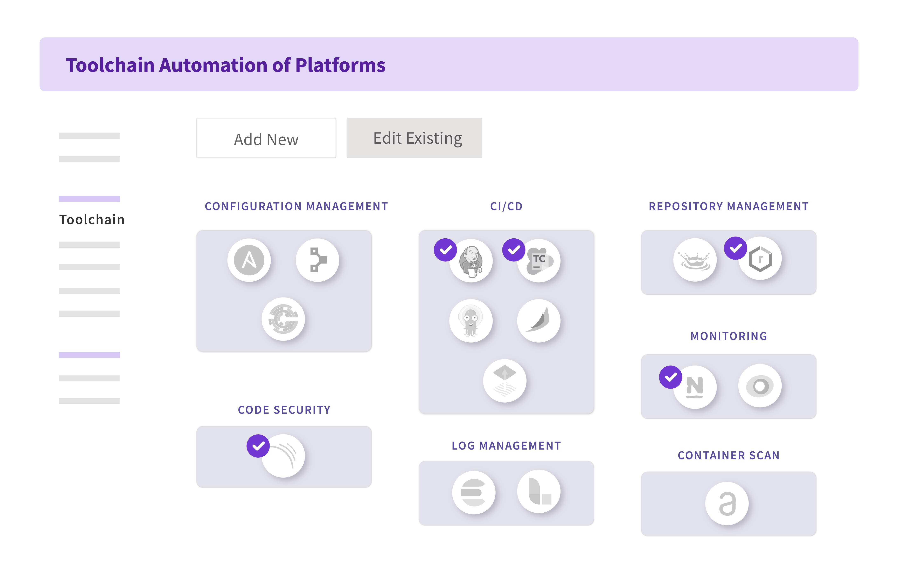Select the feather-shaped icon in CI/CD
The height and width of the screenshot is (588, 898).
(x=539, y=321)
